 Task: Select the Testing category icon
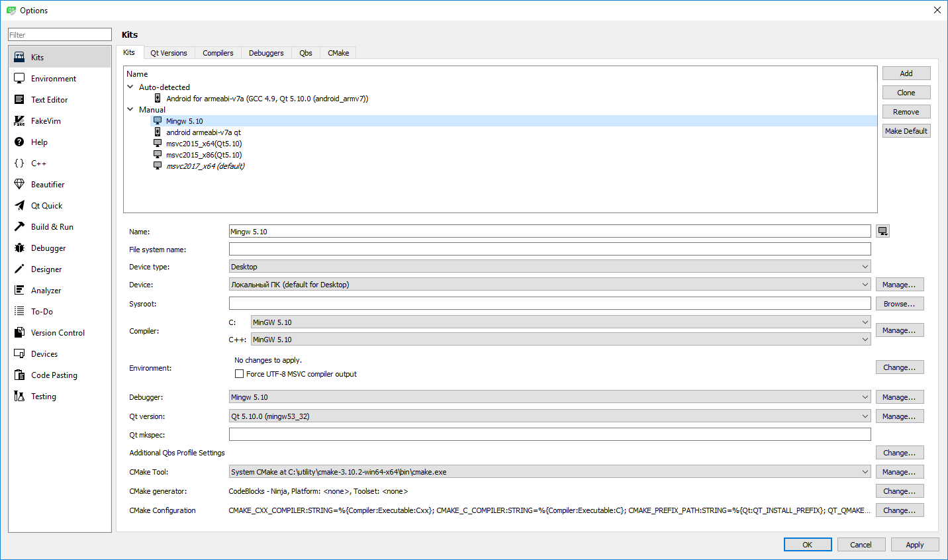pyautogui.click(x=19, y=397)
